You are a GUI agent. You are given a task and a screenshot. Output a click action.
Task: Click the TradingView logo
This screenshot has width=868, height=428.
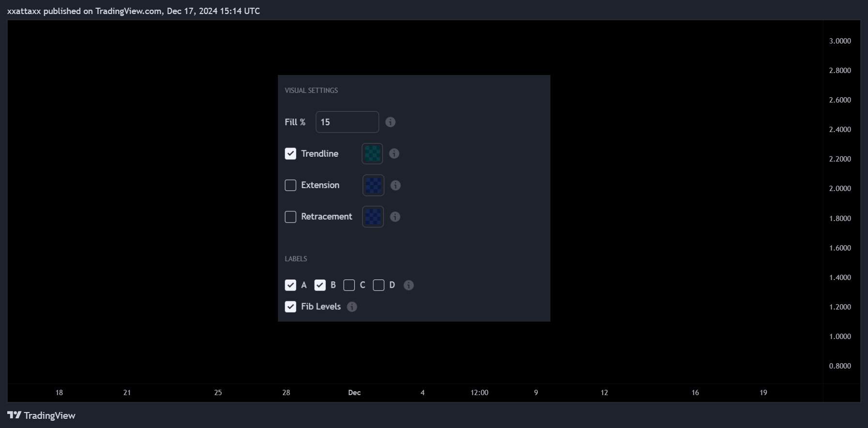pyautogui.click(x=42, y=415)
